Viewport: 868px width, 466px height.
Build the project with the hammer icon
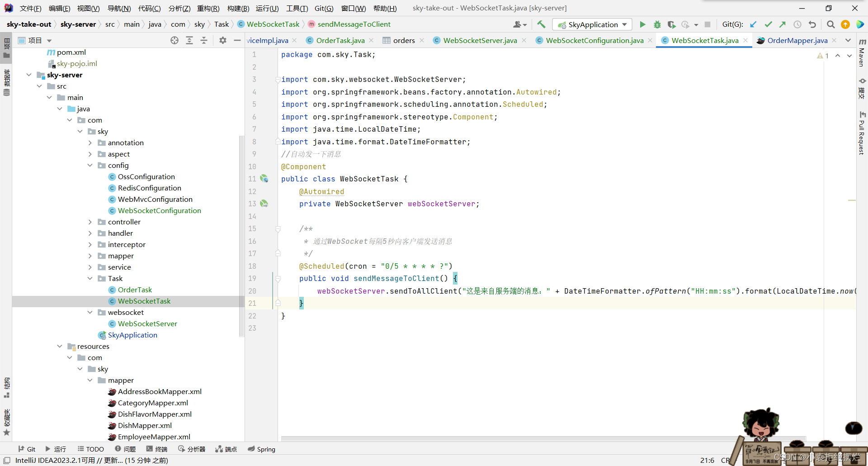pyautogui.click(x=541, y=24)
